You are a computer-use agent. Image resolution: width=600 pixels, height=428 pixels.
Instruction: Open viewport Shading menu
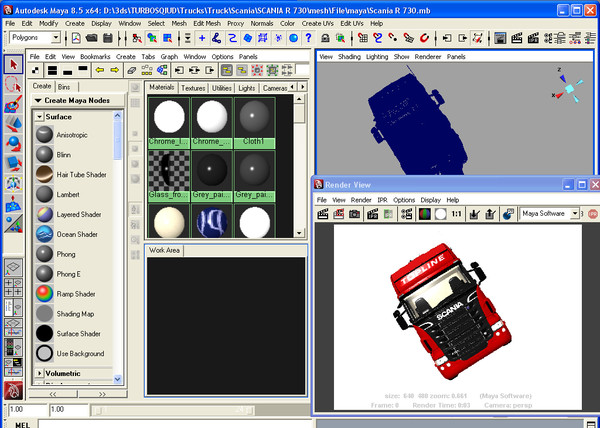[x=349, y=57]
